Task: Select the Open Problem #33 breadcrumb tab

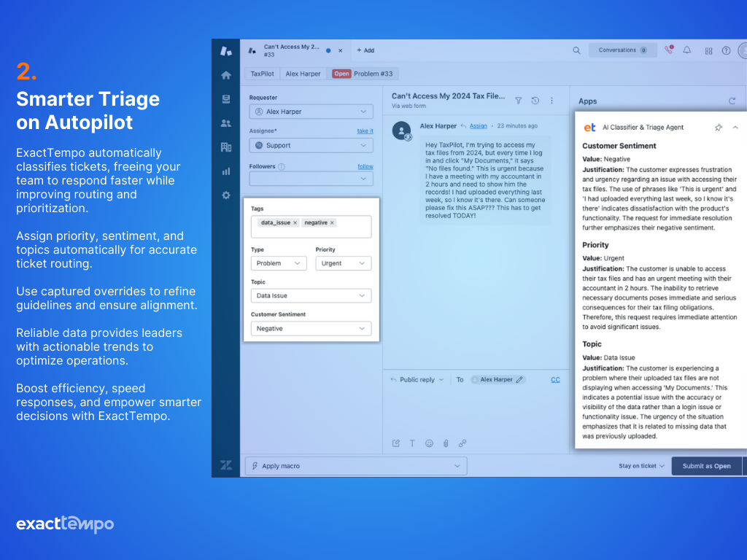Action: click(363, 74)
